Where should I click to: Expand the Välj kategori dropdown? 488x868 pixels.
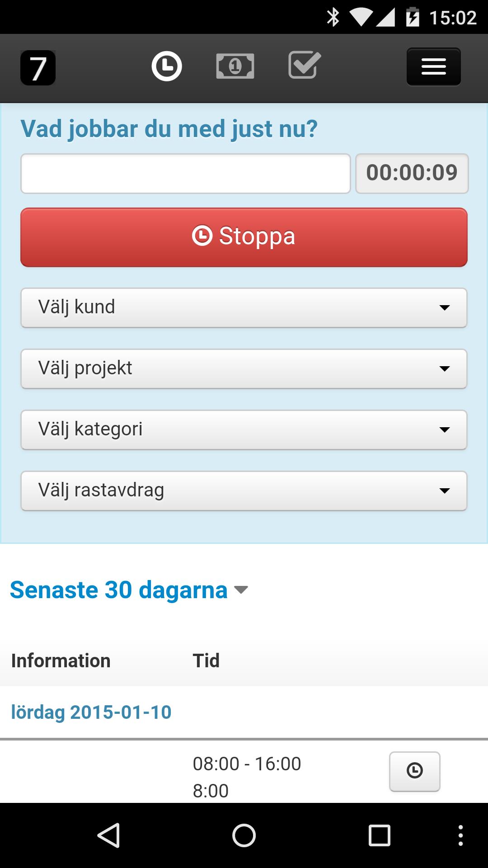tap(244, 430)
